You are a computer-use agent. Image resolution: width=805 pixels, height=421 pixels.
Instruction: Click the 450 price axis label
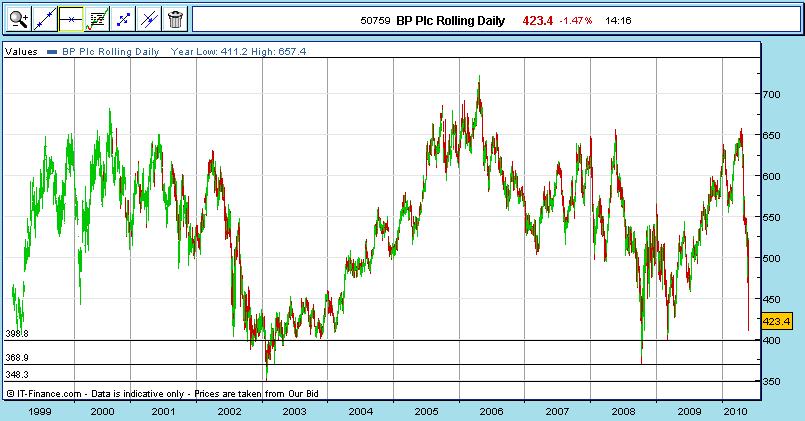pos(771,299)
